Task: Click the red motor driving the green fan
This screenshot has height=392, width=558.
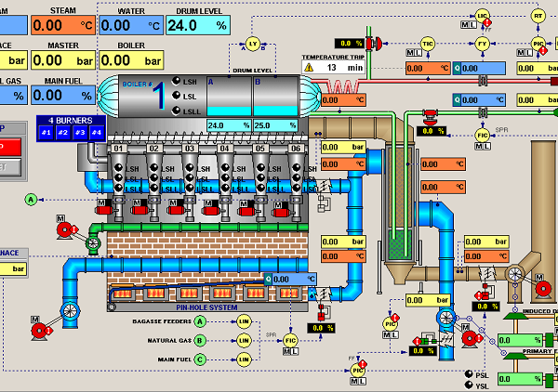Action: pyautogui.click(x=64, y=230)
